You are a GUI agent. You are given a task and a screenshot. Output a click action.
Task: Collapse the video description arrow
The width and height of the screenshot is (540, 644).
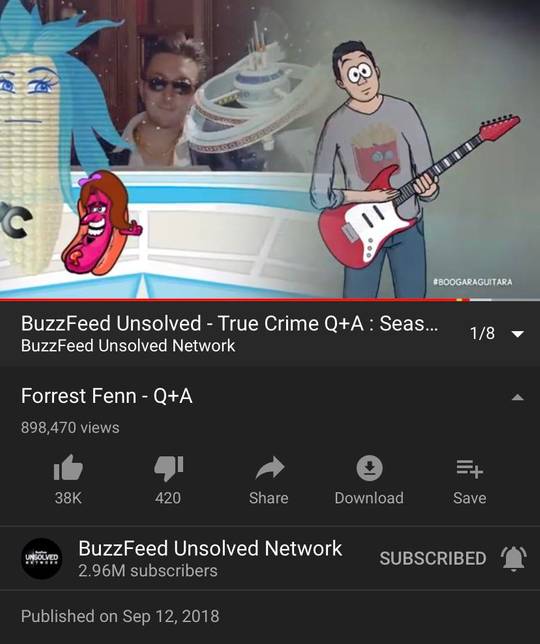(x=518, y=397)
